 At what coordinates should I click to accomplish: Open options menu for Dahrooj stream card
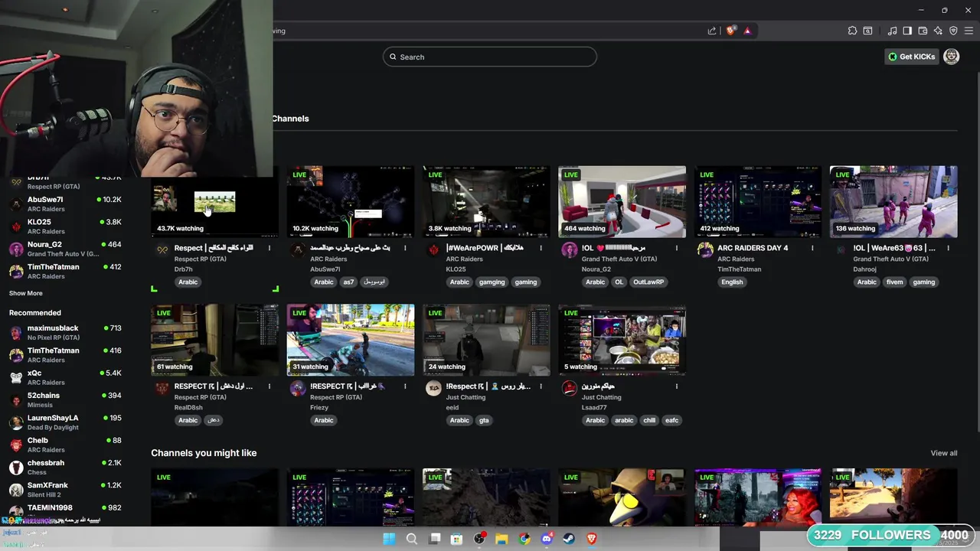tap(948, 248)
